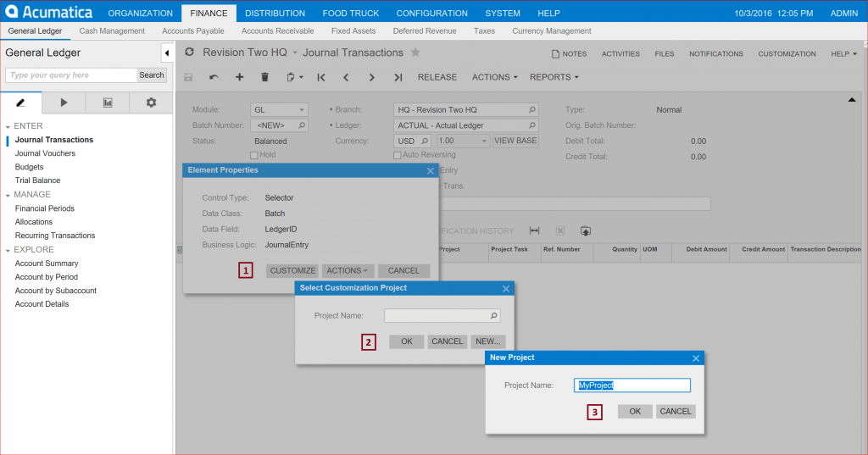Click the Save disk icon in toolbar
Image resolution: width=868 pixels, height=455 pixels.
(x=188, y=77)
